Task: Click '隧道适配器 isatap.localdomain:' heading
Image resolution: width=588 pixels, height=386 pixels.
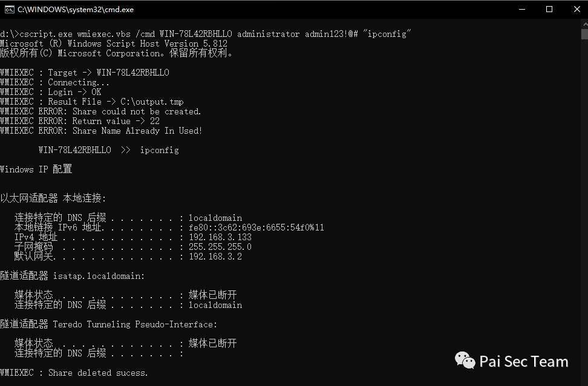Action: click(73, 276)
